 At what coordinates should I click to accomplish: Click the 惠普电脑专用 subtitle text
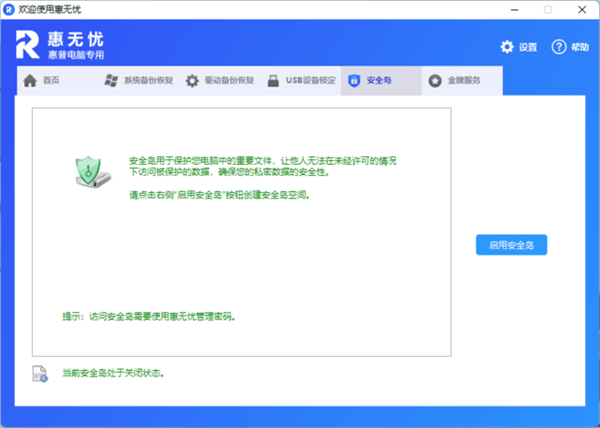pos(75,56)
